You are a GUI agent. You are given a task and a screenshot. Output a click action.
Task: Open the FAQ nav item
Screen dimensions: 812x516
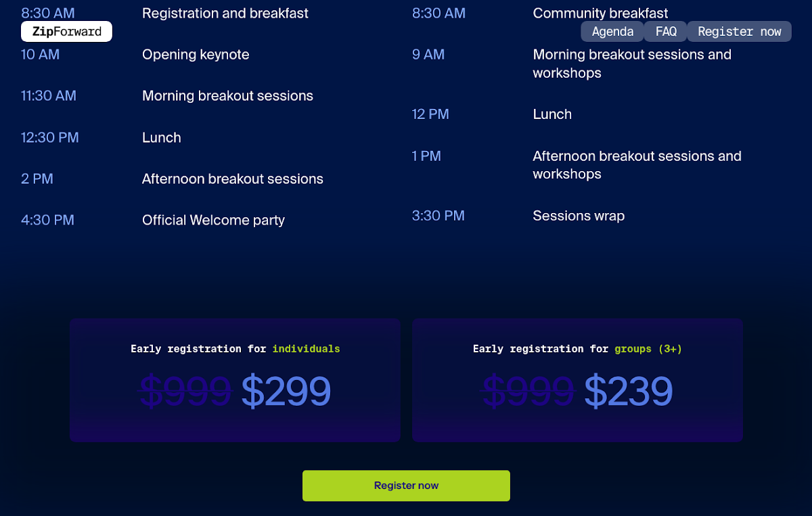pyautogui.click(x=666, y=32)
